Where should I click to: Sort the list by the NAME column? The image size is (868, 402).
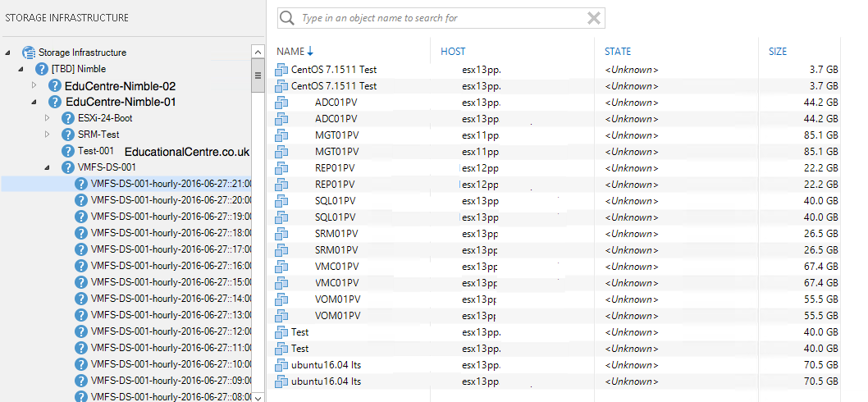point(290,52)
